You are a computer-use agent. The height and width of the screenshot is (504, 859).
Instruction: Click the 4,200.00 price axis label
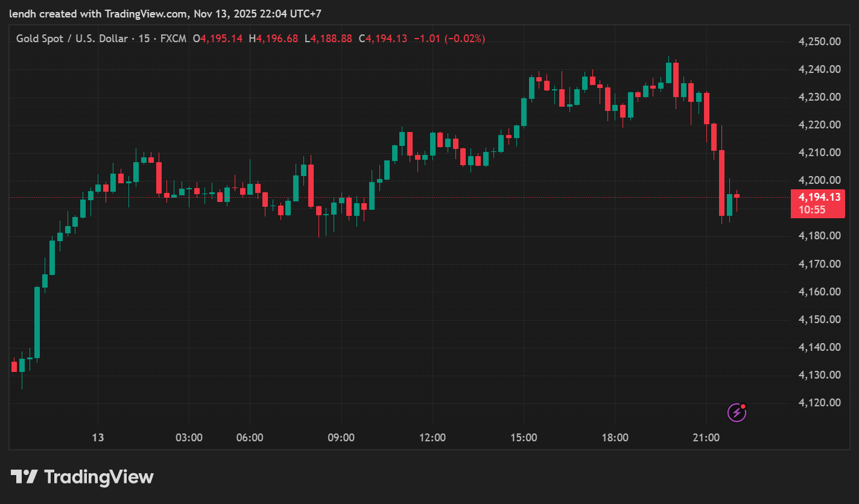click(x=819, y=180)
